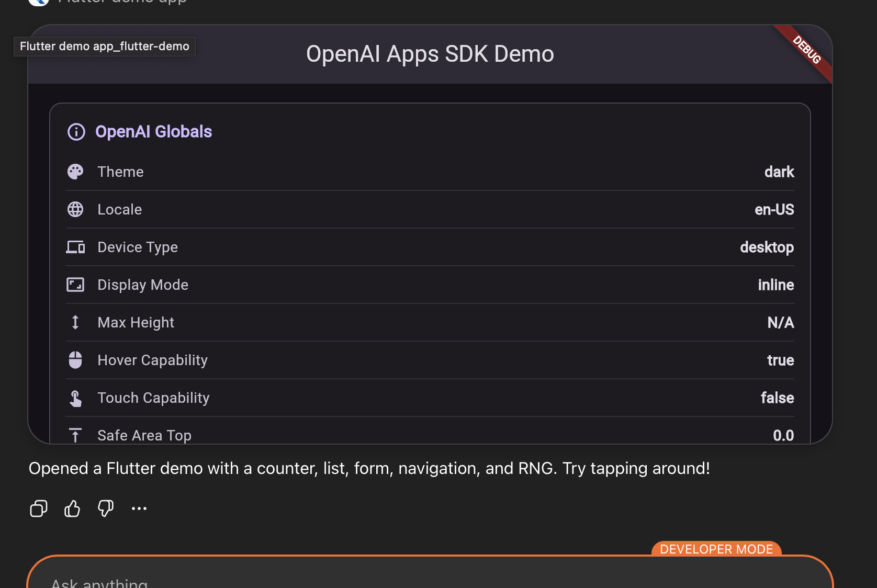Click the Locale globe icon
877x588 pixels.
(x=76, y=209)
